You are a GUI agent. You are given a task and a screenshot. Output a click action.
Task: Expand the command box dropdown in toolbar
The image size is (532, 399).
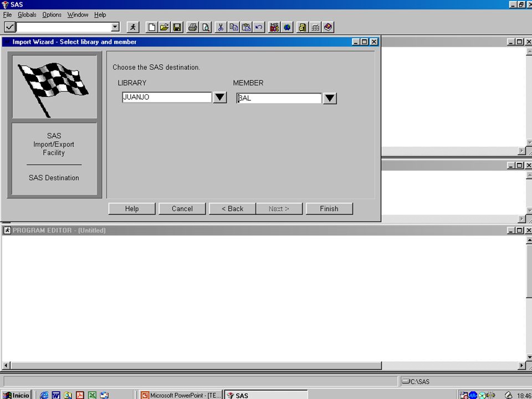115,27
